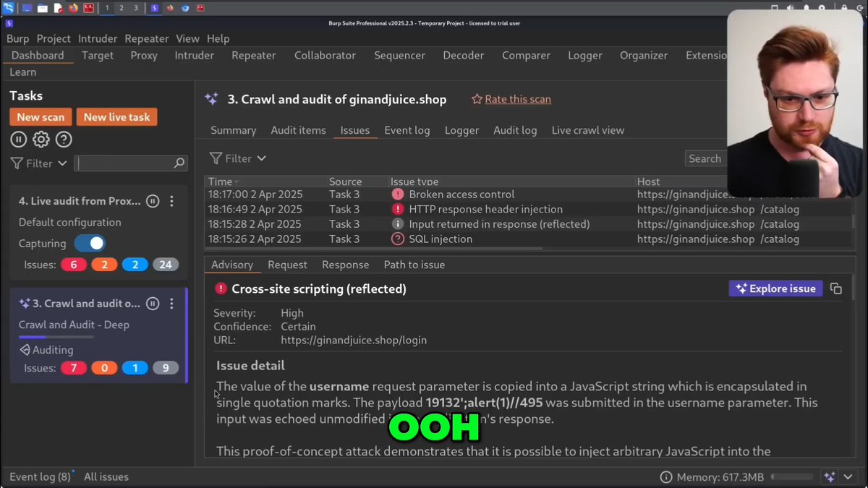
Task: Open the Kali applications menu icon
Action: pos(8,8)
